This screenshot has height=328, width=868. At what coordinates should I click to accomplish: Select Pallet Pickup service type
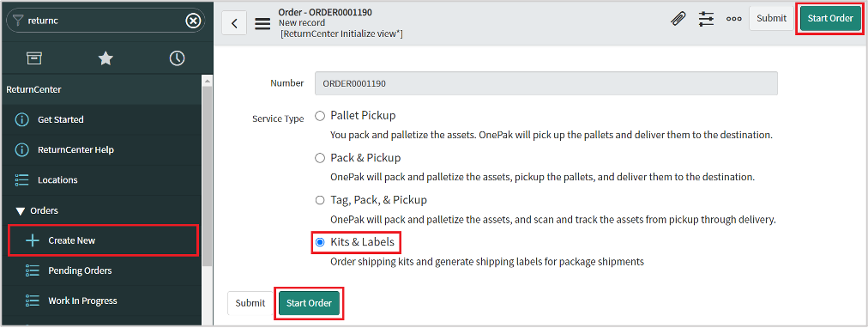tap(319, 117)
